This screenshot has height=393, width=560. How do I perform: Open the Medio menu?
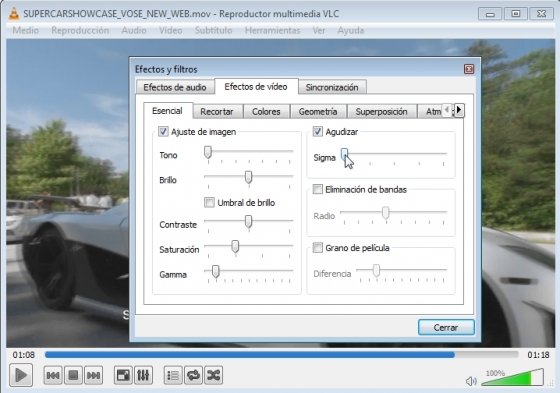26,30
